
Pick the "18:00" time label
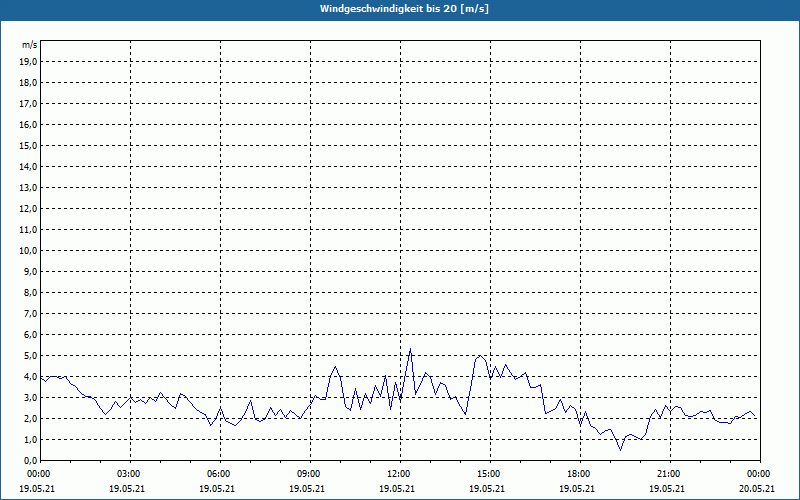[x=581, y=474]
